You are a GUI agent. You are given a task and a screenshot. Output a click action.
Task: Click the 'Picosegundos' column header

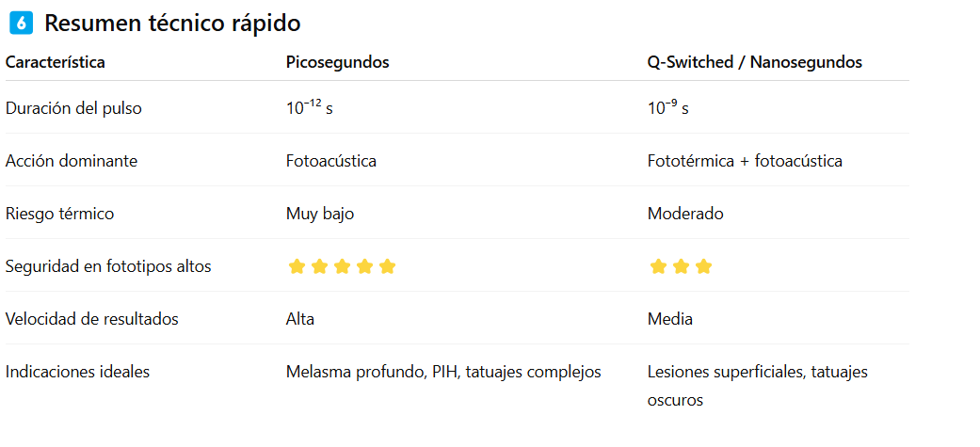point(337,62)
